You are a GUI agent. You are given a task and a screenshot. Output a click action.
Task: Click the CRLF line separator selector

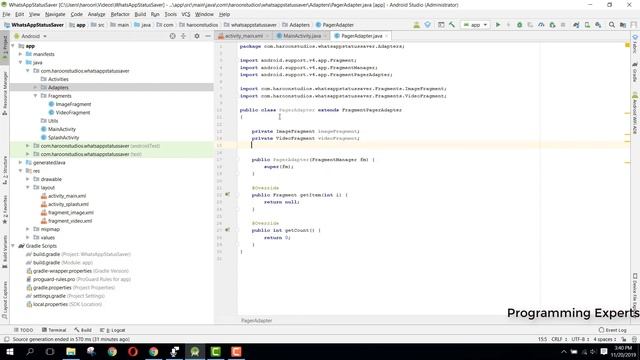click(x=558, y=339)
